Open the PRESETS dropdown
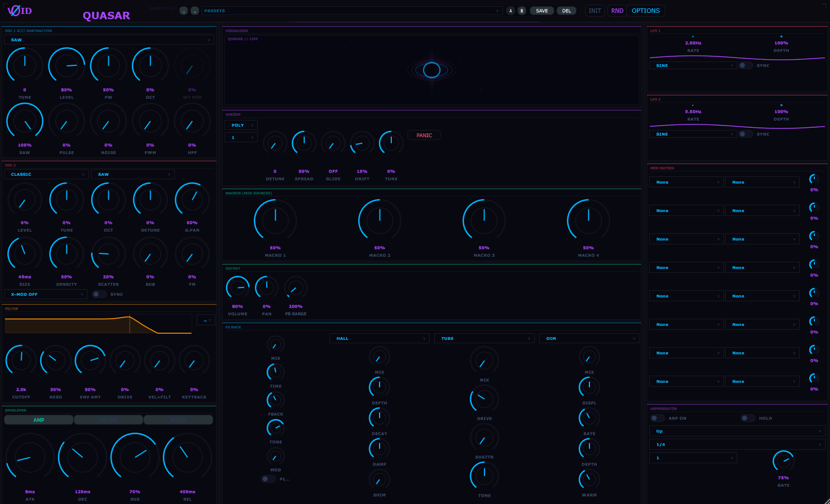The width and height of the screenshot is (830, 504). [352, 11]
